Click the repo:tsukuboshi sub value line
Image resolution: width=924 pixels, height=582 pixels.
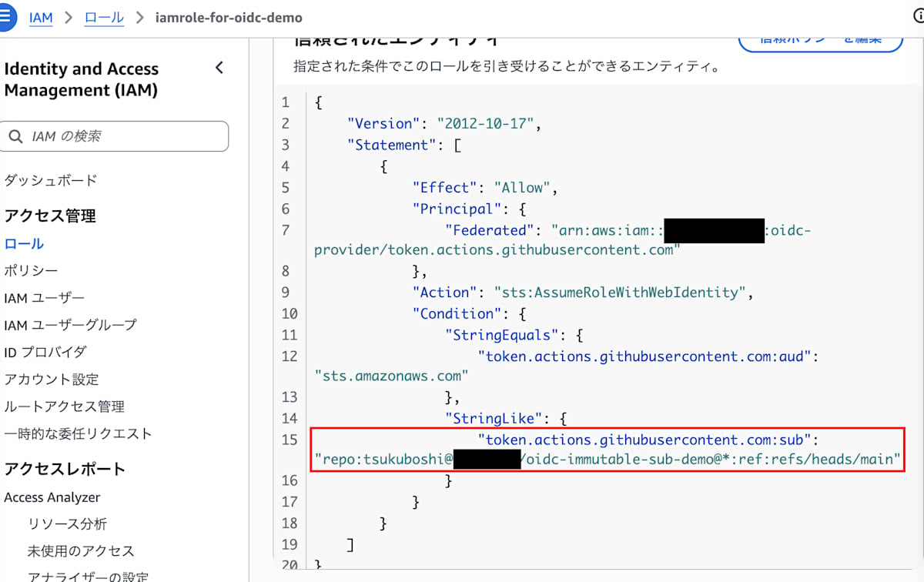pos(608,460)
